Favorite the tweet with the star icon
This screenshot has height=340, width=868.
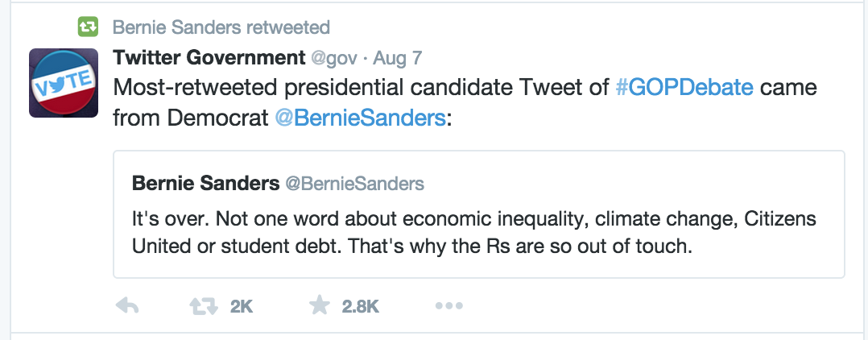(x=320, y=305)
